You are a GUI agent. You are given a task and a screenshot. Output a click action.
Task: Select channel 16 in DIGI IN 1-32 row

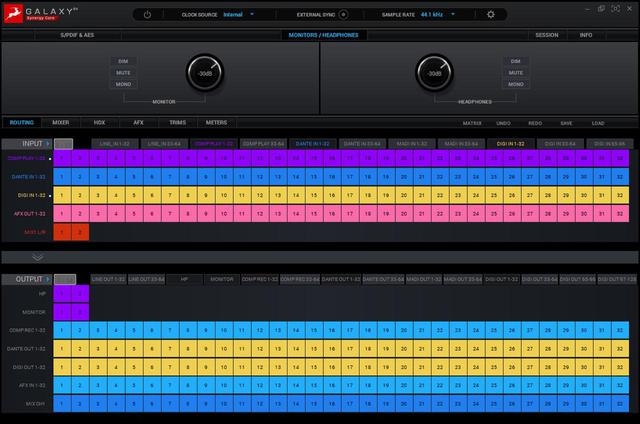click(332, 195)
